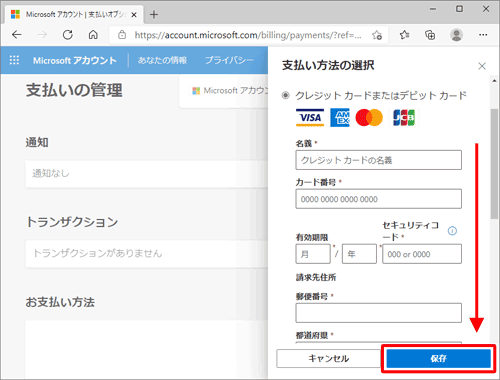Image resolution: width=500 pixels, height=380 pixels.
Task: Click the panel scrollbar up arrow
Action: pyautogui.click(x=494, y=81)
